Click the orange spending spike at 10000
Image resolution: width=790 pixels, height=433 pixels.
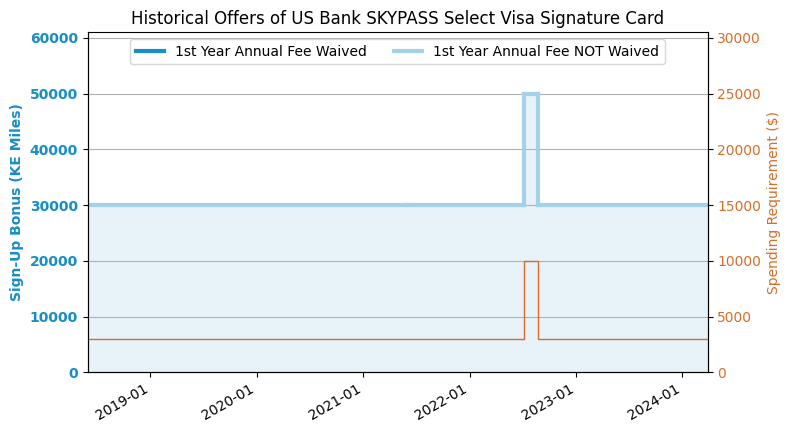(x=532, y=262)
